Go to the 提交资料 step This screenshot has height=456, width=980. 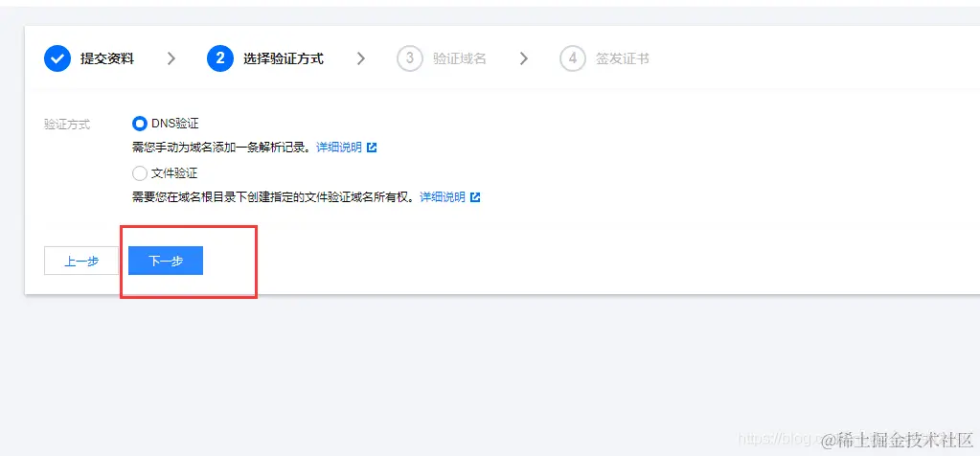point(107,59)
